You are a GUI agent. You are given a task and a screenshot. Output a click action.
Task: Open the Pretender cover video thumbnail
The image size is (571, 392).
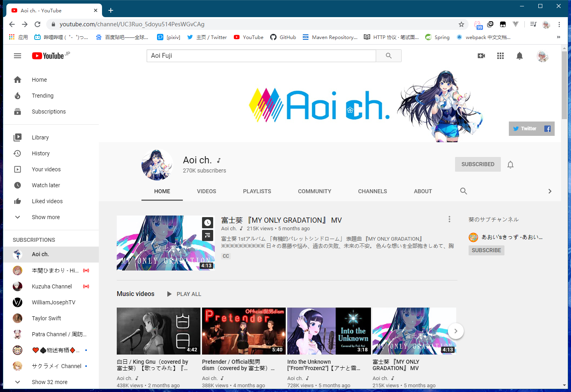244,331
